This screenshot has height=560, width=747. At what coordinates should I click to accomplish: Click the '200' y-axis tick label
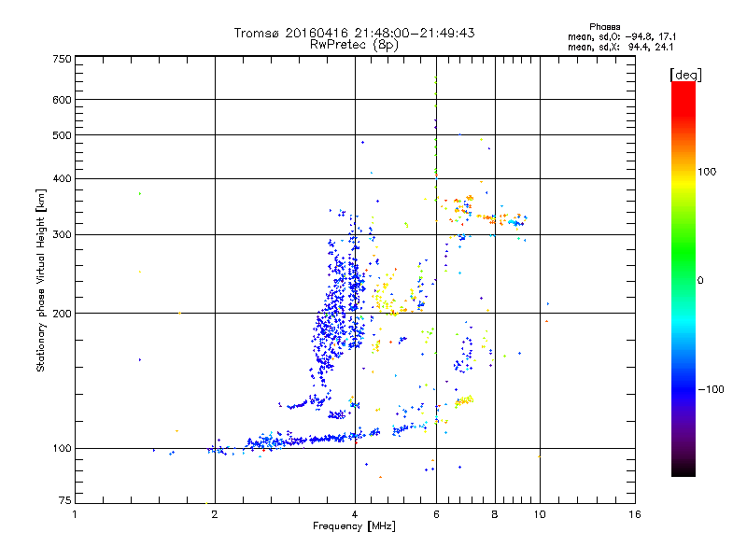[62, 314]
